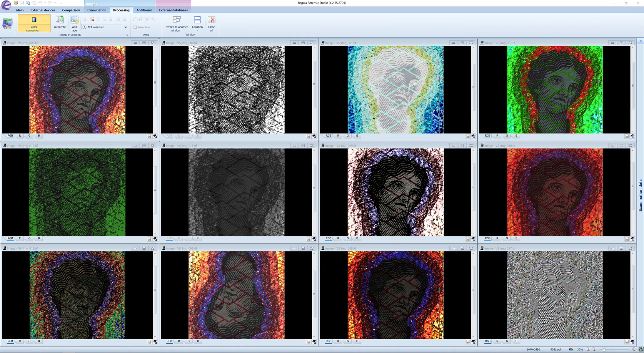Open file from quick access toolbar
The width and height of the screenshot is (644, 353).
[16, 3]
